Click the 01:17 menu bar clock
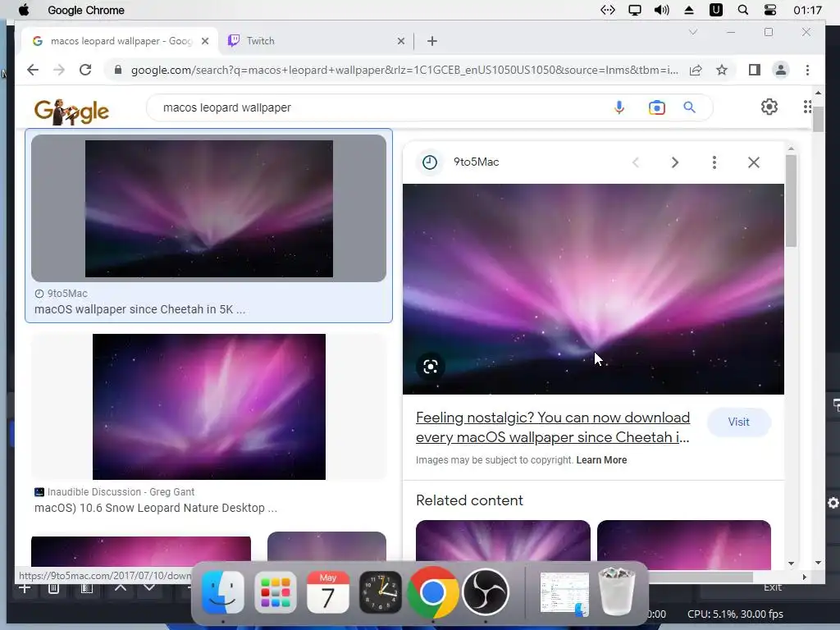The image size is (840, 630). [807, 10]
